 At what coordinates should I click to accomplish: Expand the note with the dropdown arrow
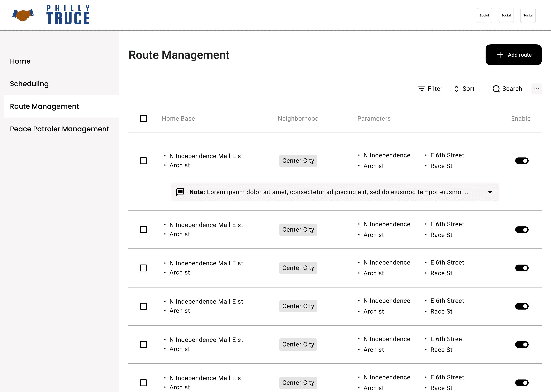click(490, 192)
